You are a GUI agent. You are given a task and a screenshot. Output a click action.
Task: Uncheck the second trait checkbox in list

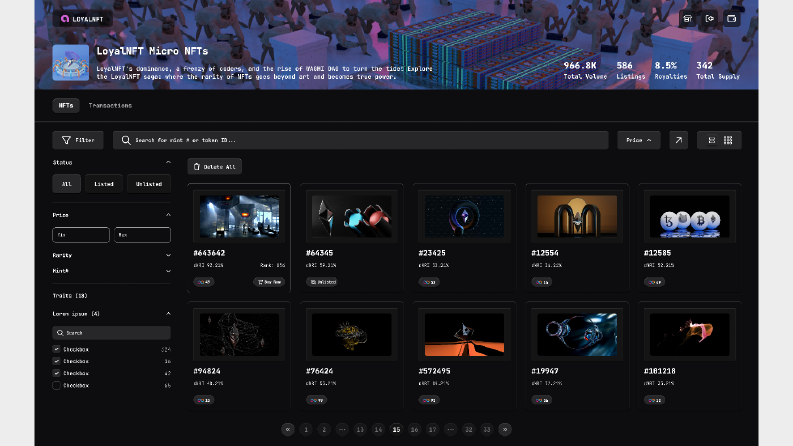point(57,361)
